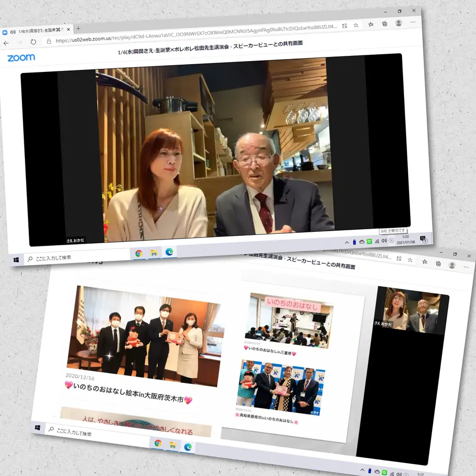
Task: Click the favorite star in the shared-screen window
Action: point(410,260)
